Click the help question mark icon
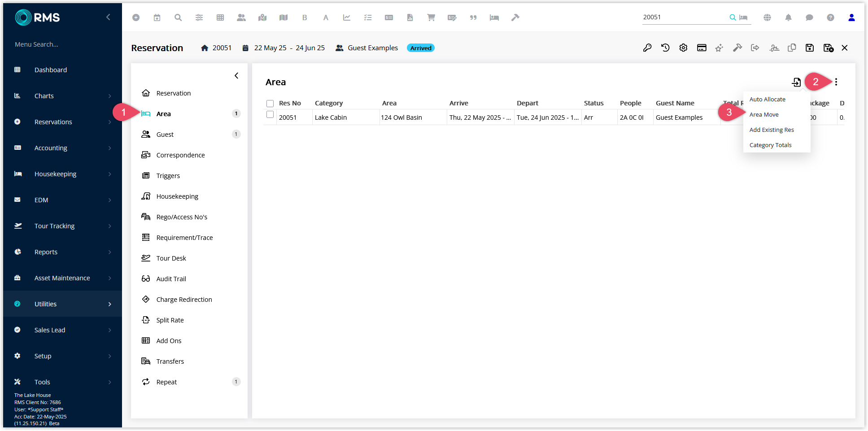 (x=831, y=17)
